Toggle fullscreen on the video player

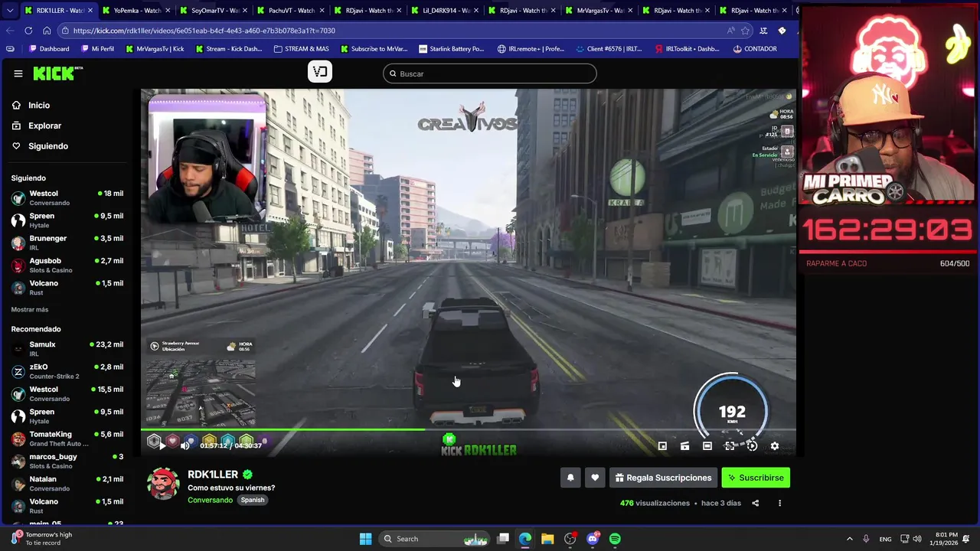click(730, 446)
